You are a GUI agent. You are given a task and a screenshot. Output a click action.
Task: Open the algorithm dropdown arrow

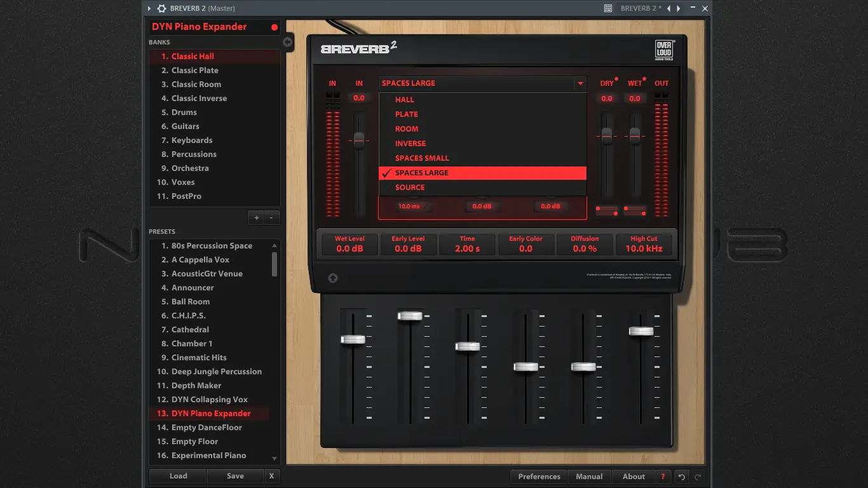(x=580, y=83)
